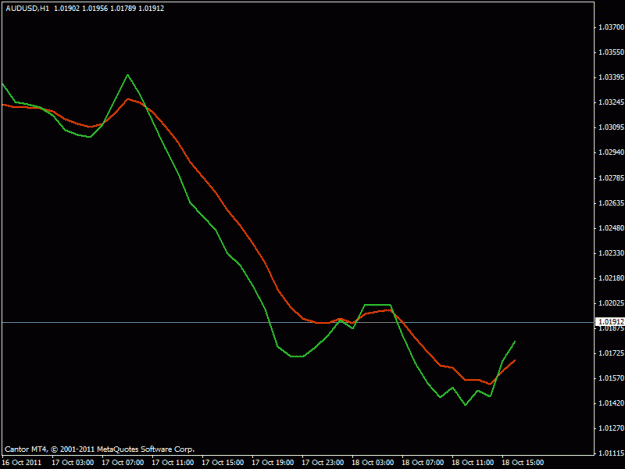Viewport: 625px width, 469px height.
Task: Click the 1.03550 price scale label
Action: [x=611, y=52]
